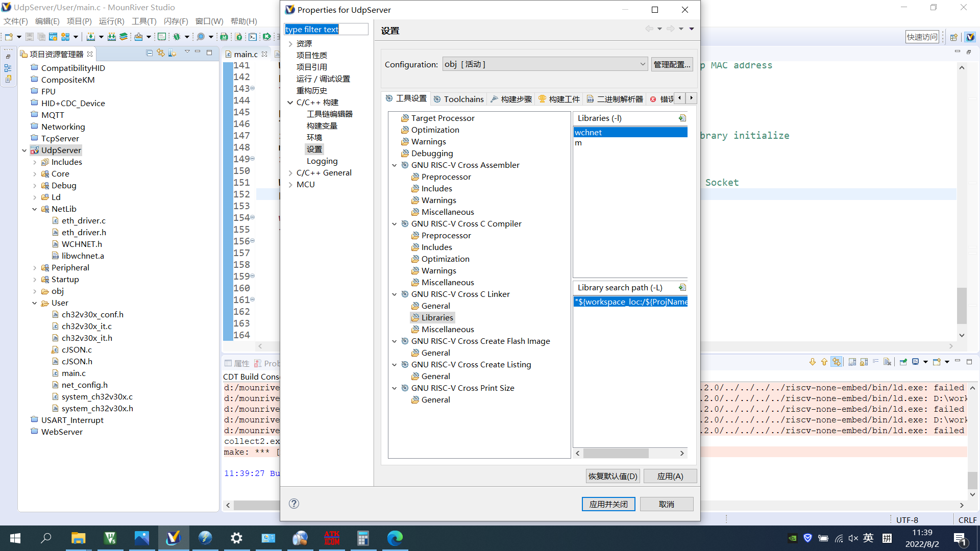
Task: Switch to the 构建工件 tab
Action: tap(559, 99)
